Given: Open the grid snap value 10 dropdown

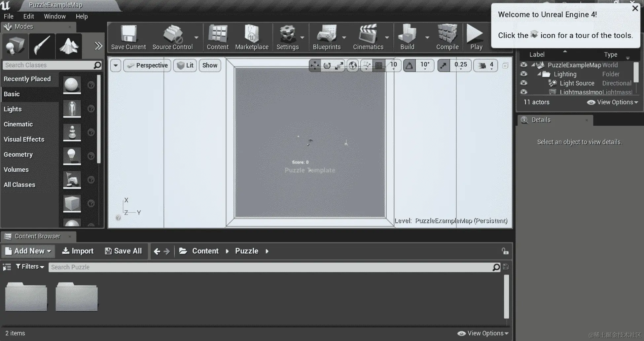Looking at the screenshot, I should (x=393, y=65).
